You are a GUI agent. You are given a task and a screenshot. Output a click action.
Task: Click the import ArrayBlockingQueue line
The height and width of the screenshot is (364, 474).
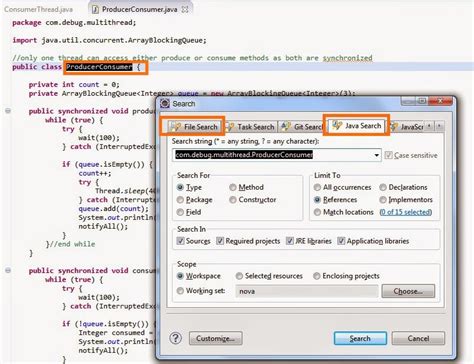[x=109, y=40]
